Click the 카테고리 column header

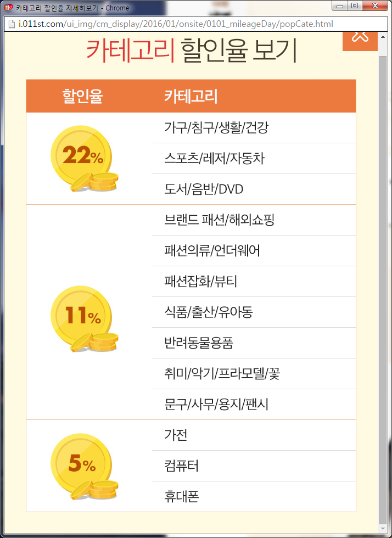(x=191, y=96)
